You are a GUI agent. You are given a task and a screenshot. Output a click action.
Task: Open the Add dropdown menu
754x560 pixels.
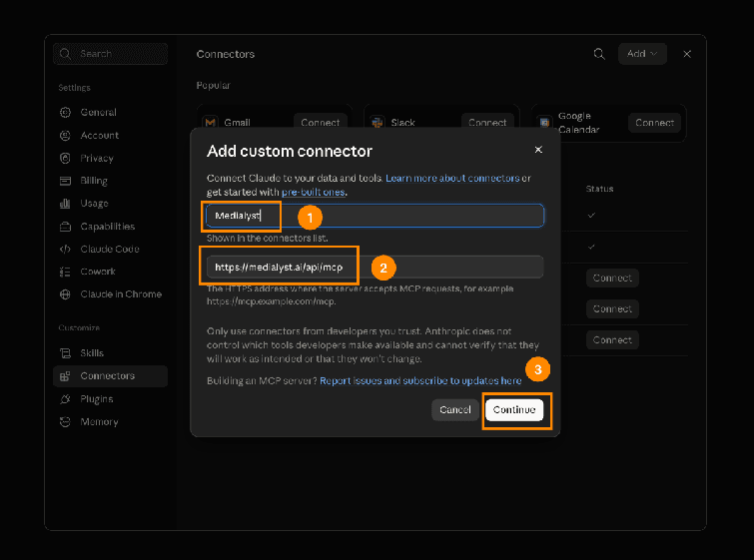(x=642, y=54)
